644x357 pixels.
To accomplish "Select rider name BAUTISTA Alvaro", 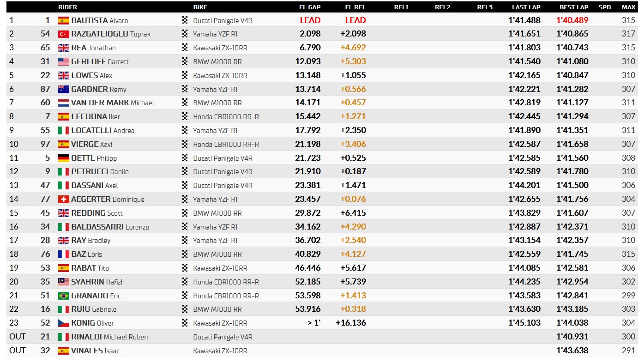I will click(100, 20).
